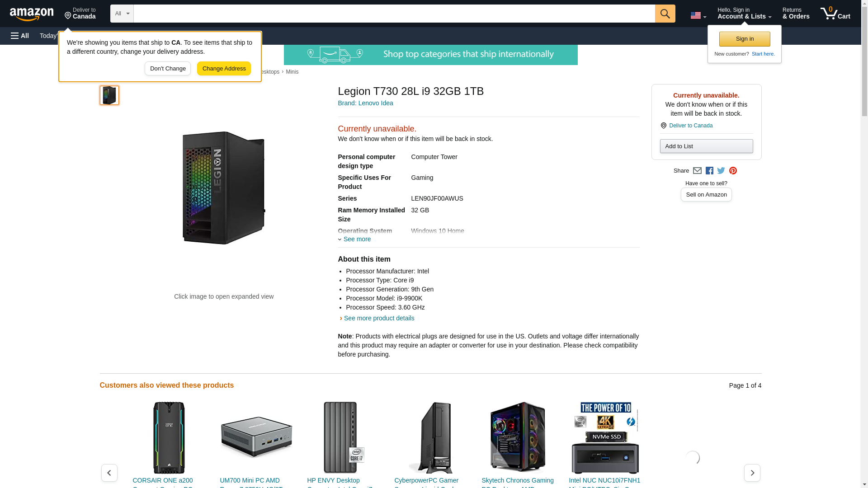Share on Twitter icon
The width and height of the screenshot is (868, 488).
point(721,171)
